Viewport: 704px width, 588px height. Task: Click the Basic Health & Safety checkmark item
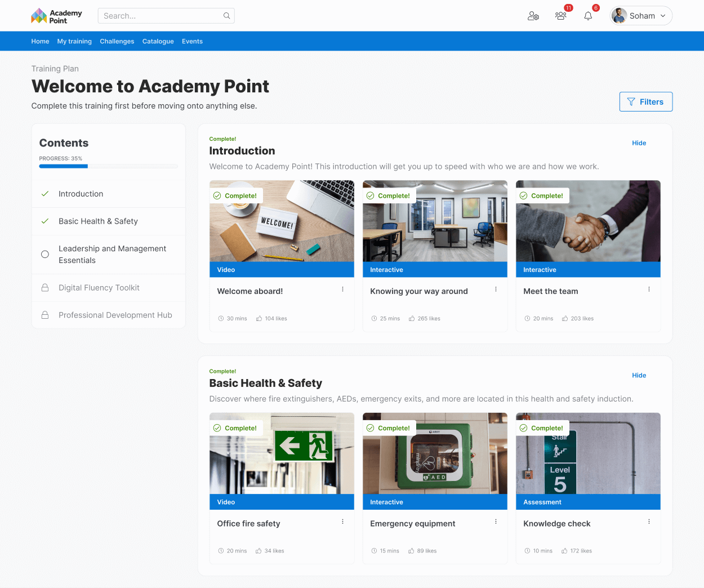pos(109,221)
